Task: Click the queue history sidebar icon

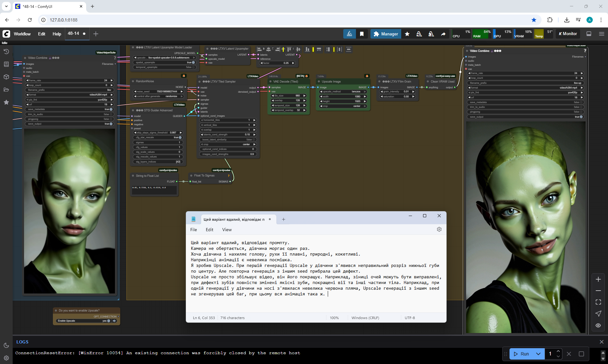Action: pyautogui.click(x=6, y=52)
